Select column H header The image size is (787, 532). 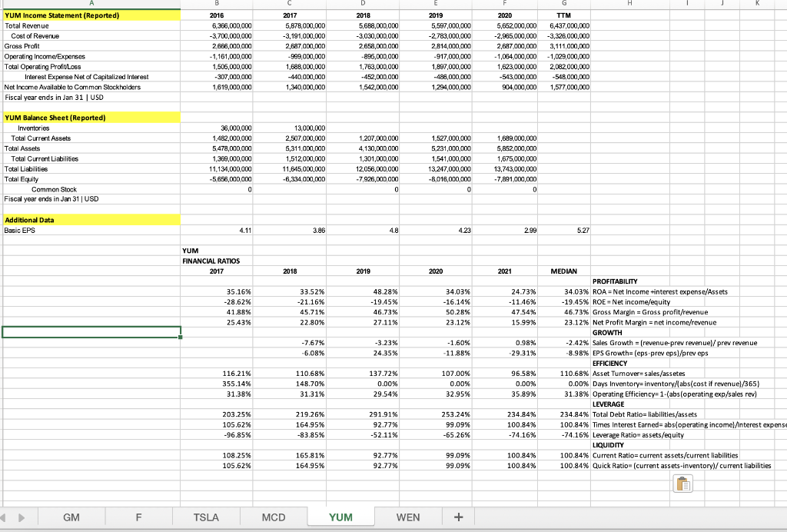click(x=629, y=4)
